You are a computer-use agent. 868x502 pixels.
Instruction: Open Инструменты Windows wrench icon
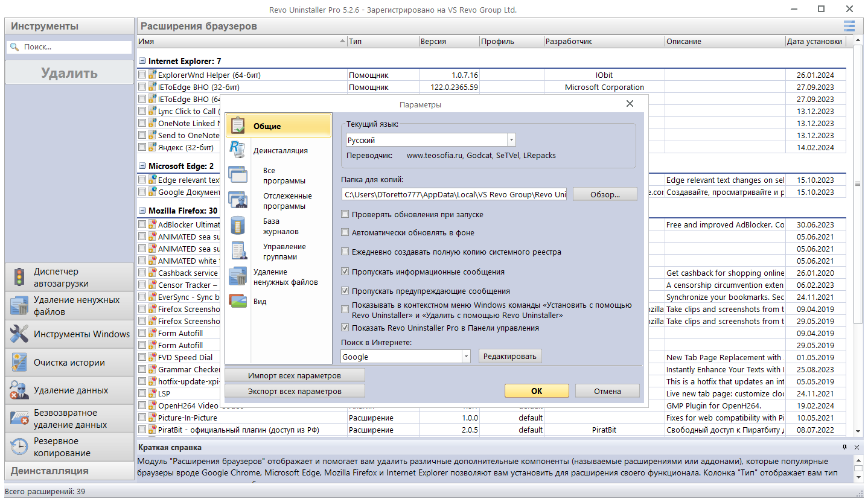pyautogui.click(x=19, y=334)
